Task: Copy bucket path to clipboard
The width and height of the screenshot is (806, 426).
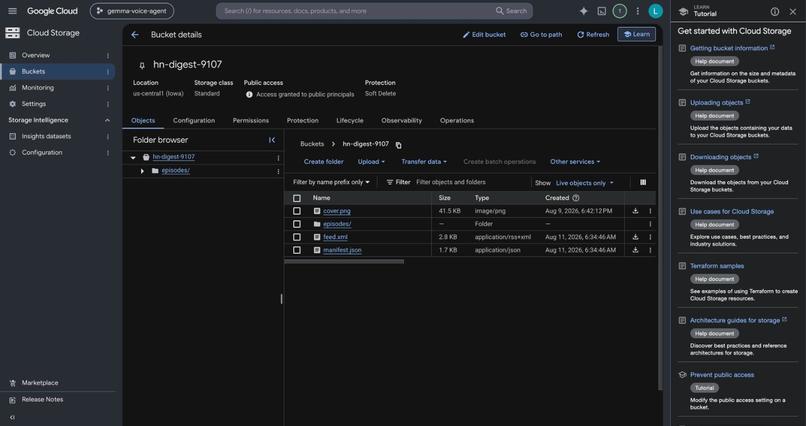Action: tap(398, 145)
